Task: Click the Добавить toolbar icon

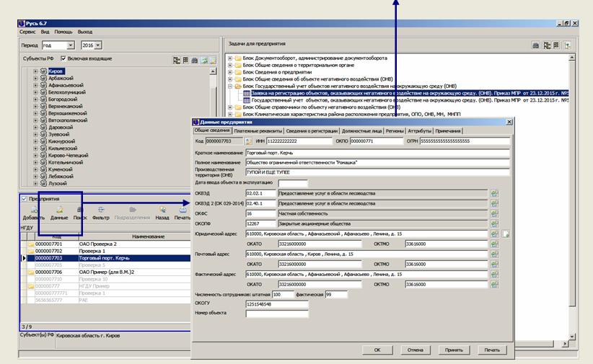Action: (33, 210)
